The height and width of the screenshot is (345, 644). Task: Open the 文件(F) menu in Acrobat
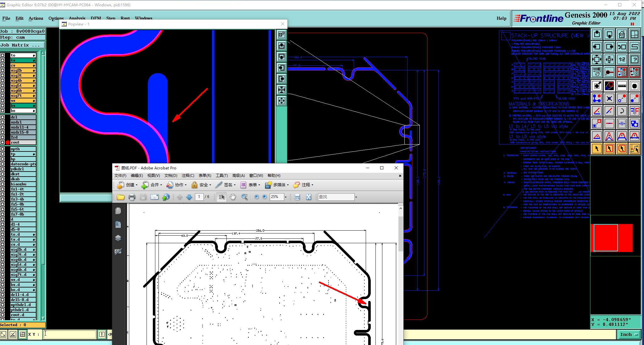tap(120, 176)
